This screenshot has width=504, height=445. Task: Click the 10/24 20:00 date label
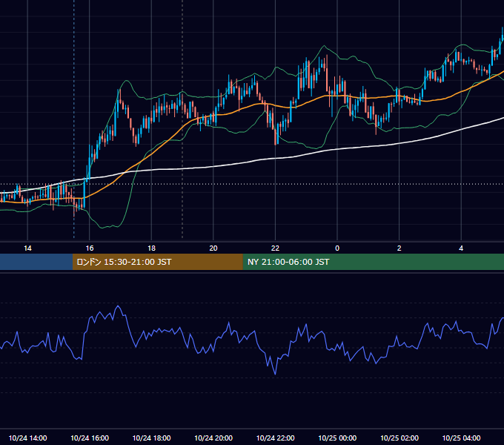tap(213, 438)
